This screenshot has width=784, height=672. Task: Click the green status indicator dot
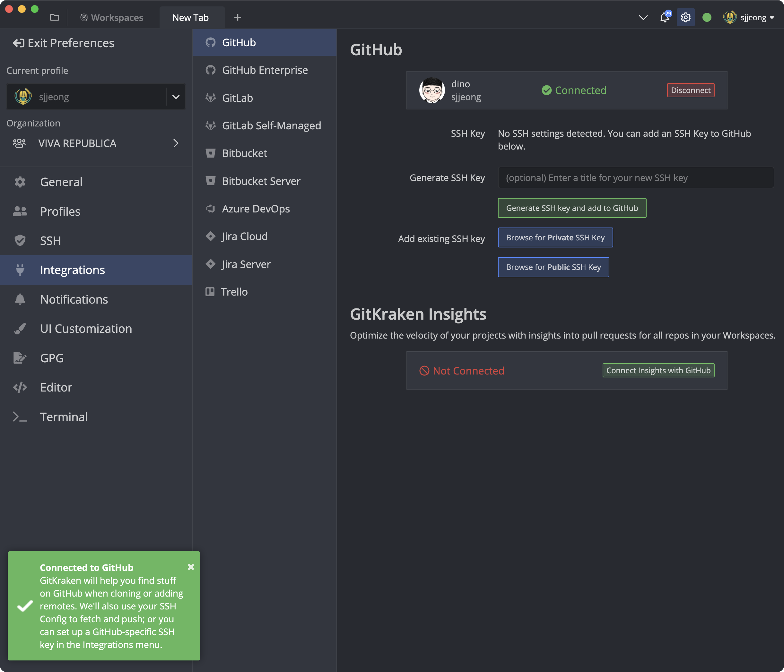(x=706, y=17)
